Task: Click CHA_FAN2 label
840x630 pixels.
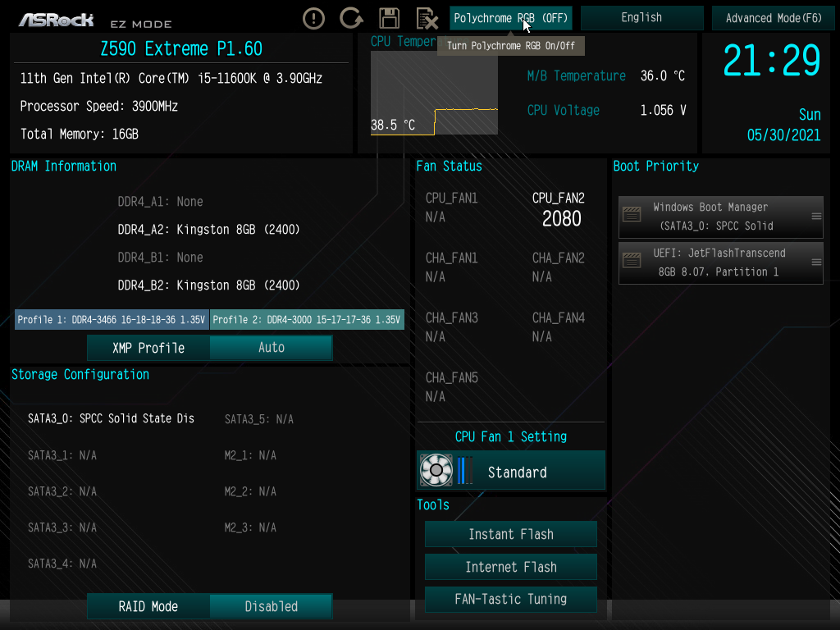Action: [x=558, y=258]
